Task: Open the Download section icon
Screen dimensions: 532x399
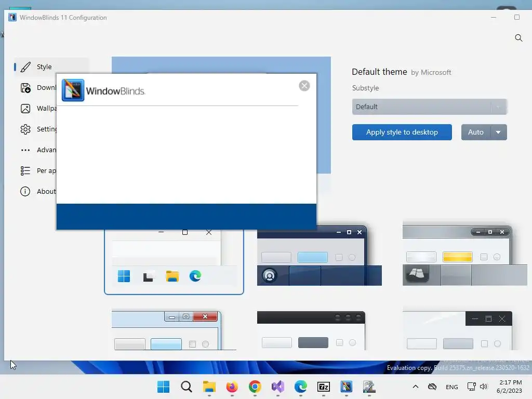Action: pyautogui.click(x=25, y=87)
